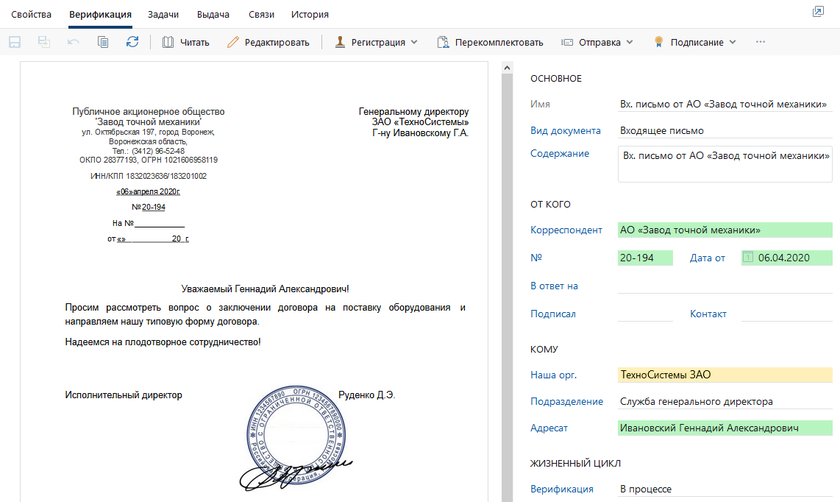This screenshot has width=840, height=502.
Task: Follow the Наша орг. link
Action: 554,375
